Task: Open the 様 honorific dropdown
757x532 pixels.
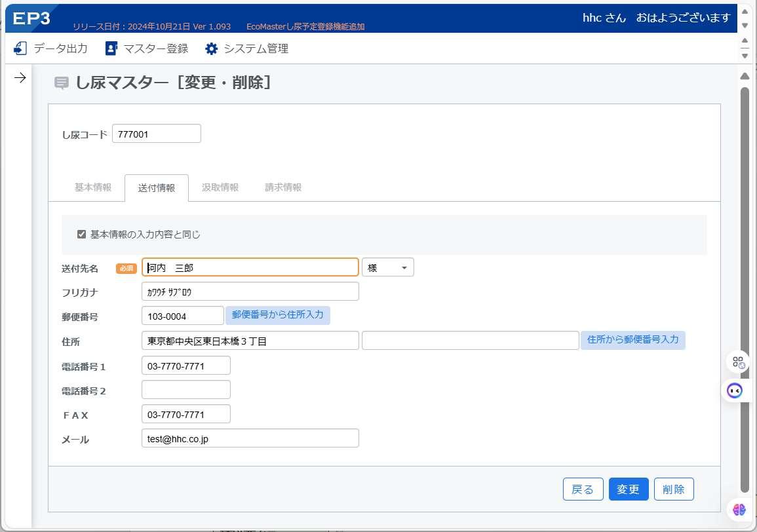Action: (x=387, y=267)
